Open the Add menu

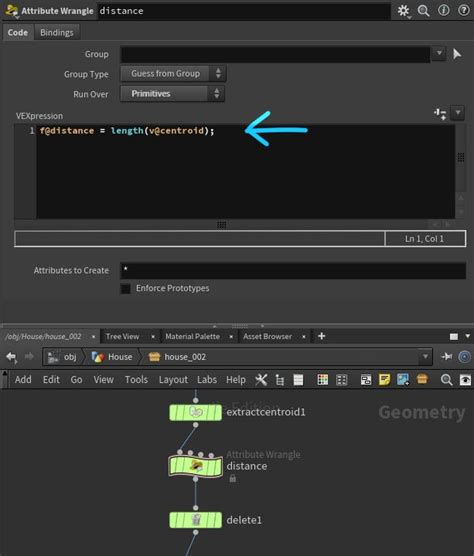pos(23,380)
